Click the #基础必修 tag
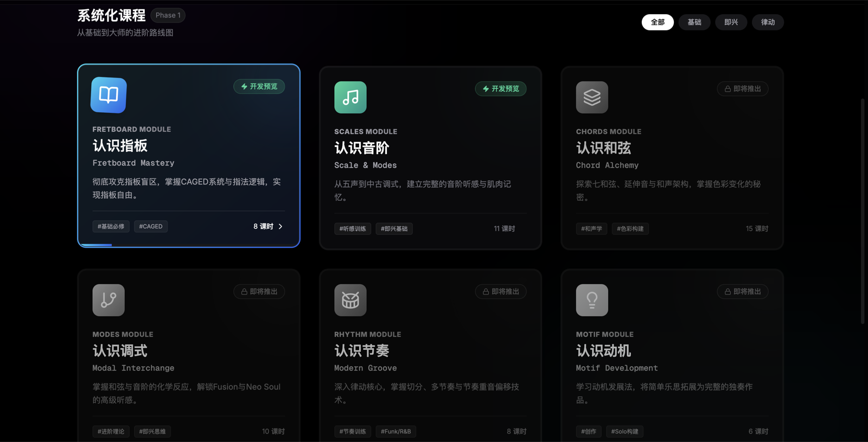 pos(111,227)
